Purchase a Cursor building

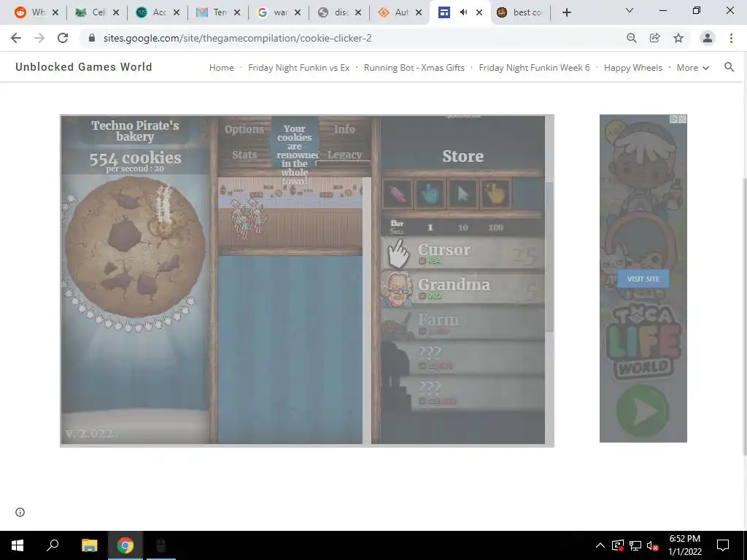click(x=463, y=254)
